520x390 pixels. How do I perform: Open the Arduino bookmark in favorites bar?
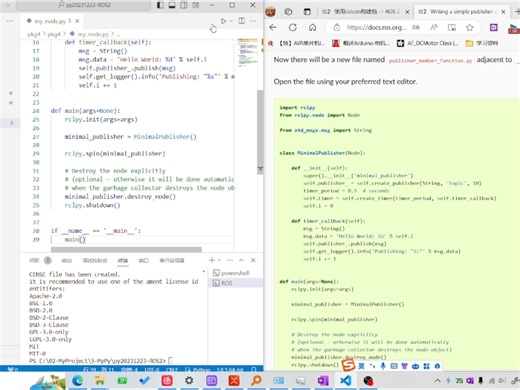click(361, 43)
